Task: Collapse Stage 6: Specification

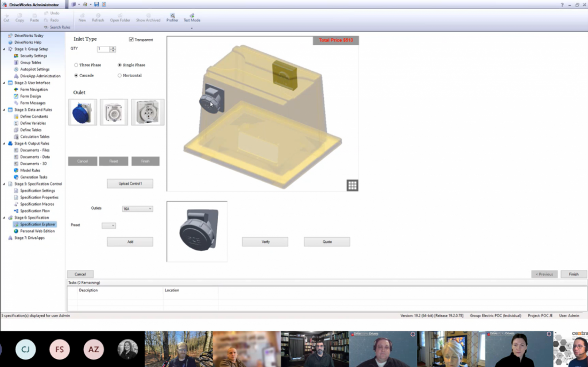Action: pyautogui.click(x=4, y=218)
